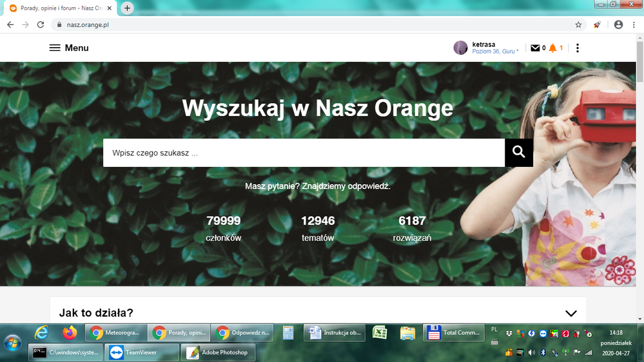
Task: Close the 'Porady, opinie i forum' tab
Action: coord(109,8)
